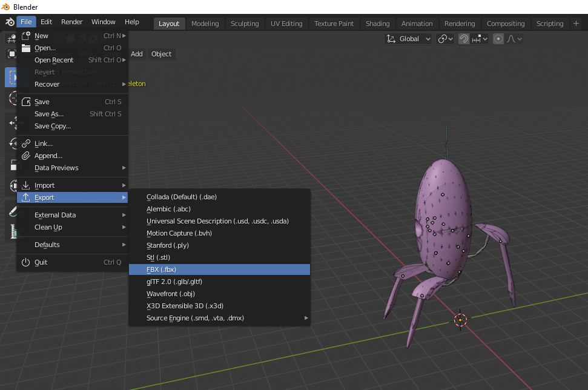The image size is (588, 390).
Task: Export as glTF 2.0 (.glb/.gltf)
Action: coord(219,282)
